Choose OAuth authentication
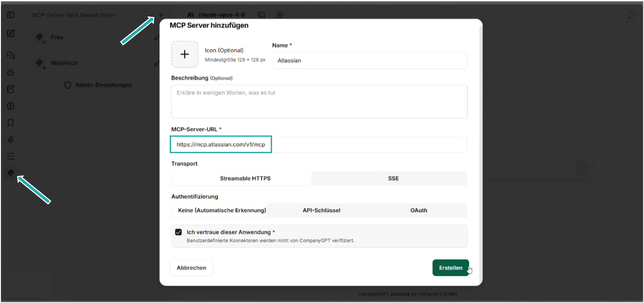Image resolution: width=644 pixels, height=303 pixels. (418, 210)
